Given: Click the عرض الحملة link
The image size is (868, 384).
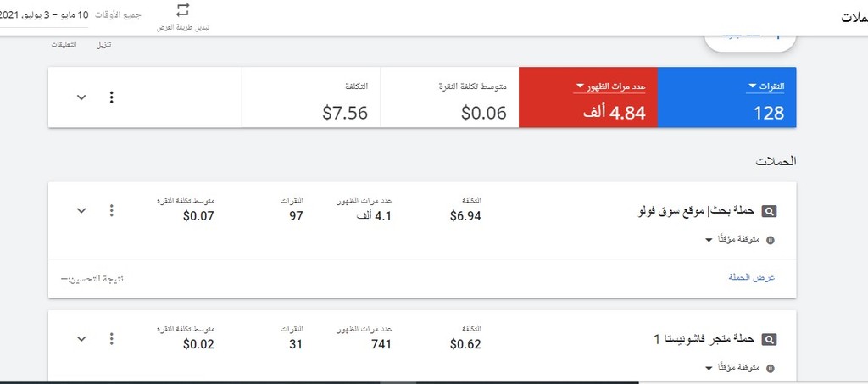Looking at the screenshot, I should tap(751, 278).
